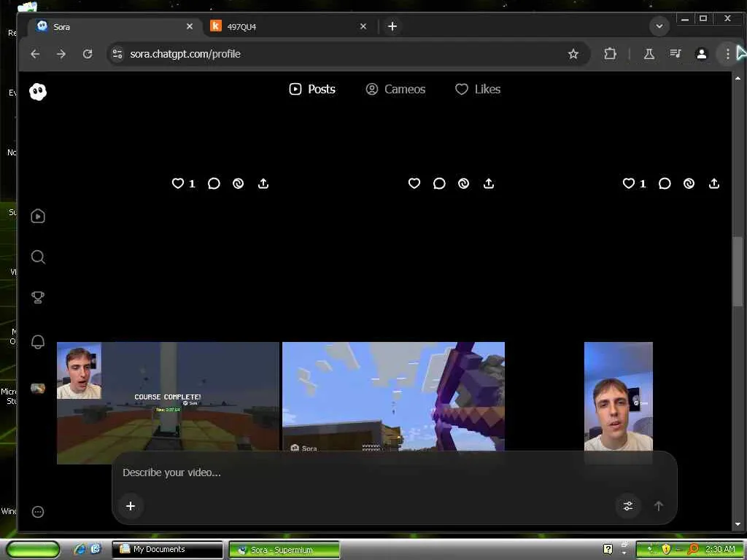
Task: Open the profile avatar in sidebar
Action: tap(38, 388)
